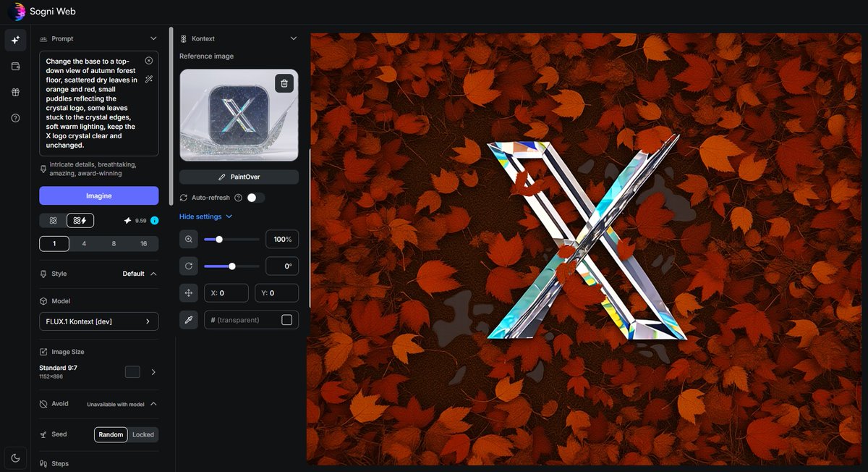868x472 pixels.
Task: Open the FLUX.1 Kontext [dev] model selector
Action: coord(98,321)
